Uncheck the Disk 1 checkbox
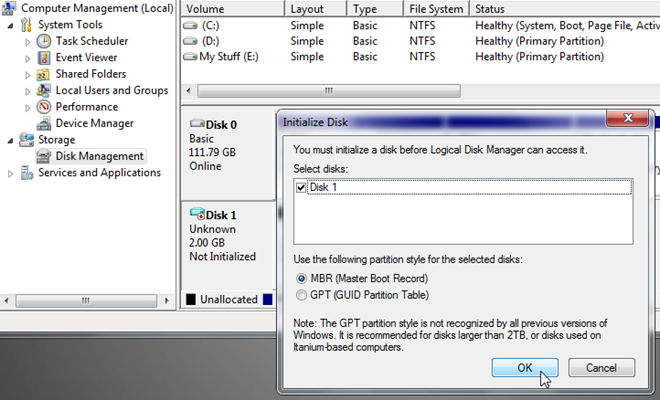Viewport: 660px width, 400px height. (x=301, y=187)
